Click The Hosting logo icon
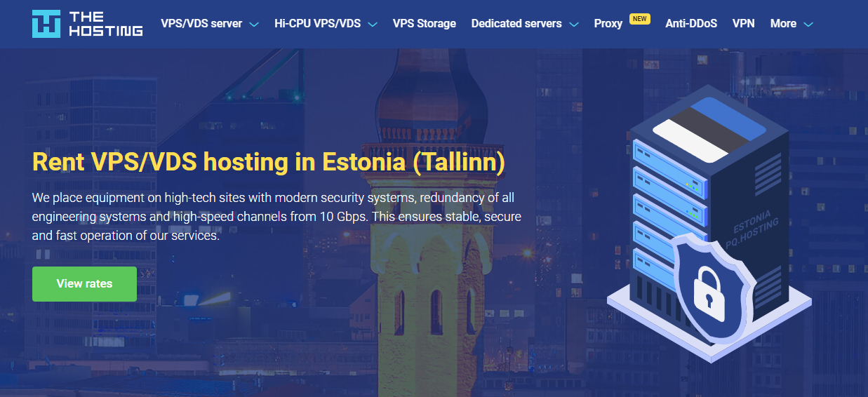This screenshot has height=397, width=868. point(46,24)
